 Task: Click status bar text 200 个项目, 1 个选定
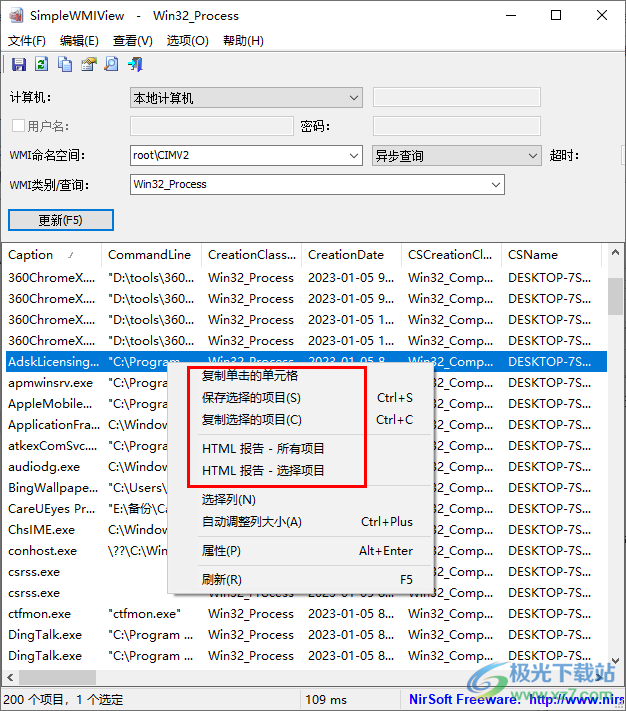(x=63, y=699)
